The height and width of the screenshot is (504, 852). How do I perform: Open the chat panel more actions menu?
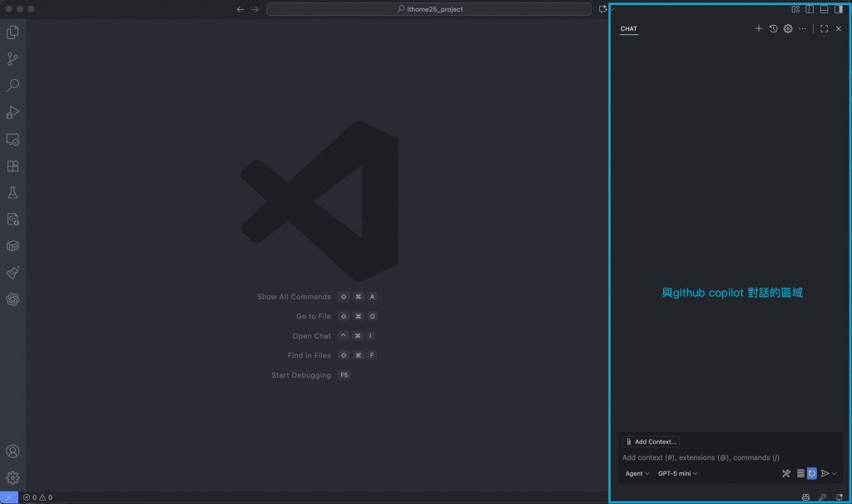tap(803, 29)
